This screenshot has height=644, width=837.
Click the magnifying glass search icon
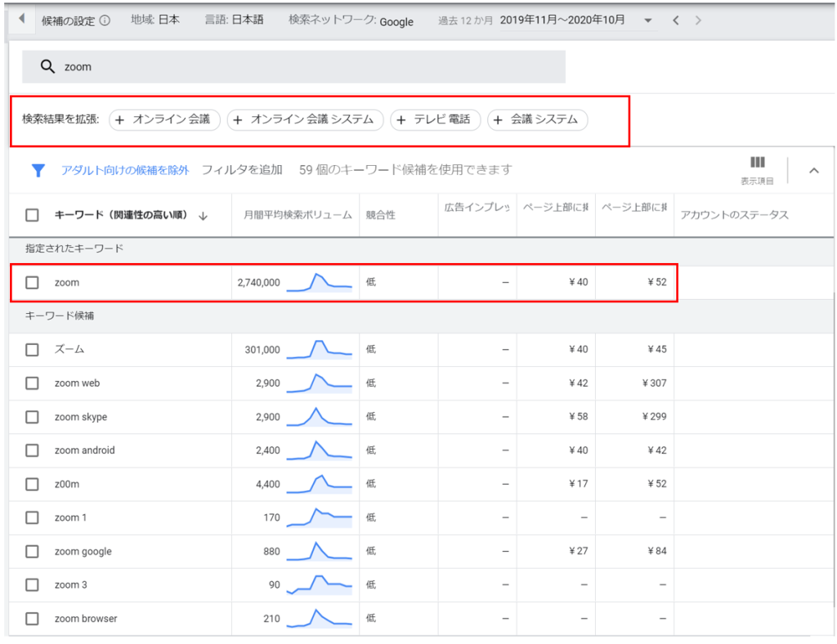(47, 67)
